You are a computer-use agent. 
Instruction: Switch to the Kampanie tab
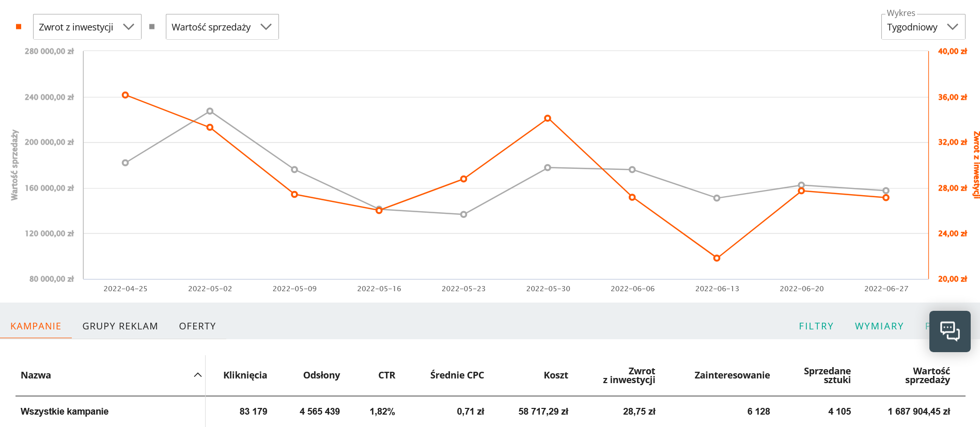click(36, 326)
